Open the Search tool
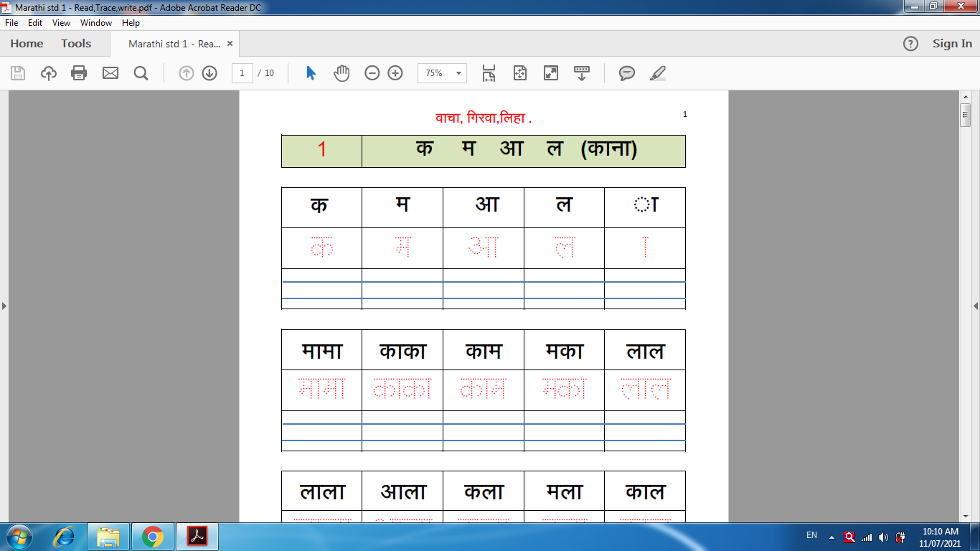The width and height of the screenshot is (980, 551). [141, 72]
